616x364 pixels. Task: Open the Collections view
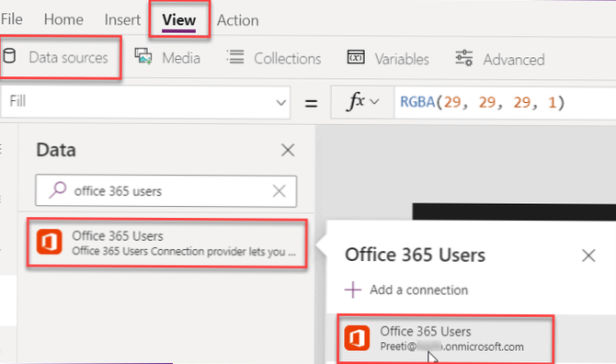click(287, 59)
